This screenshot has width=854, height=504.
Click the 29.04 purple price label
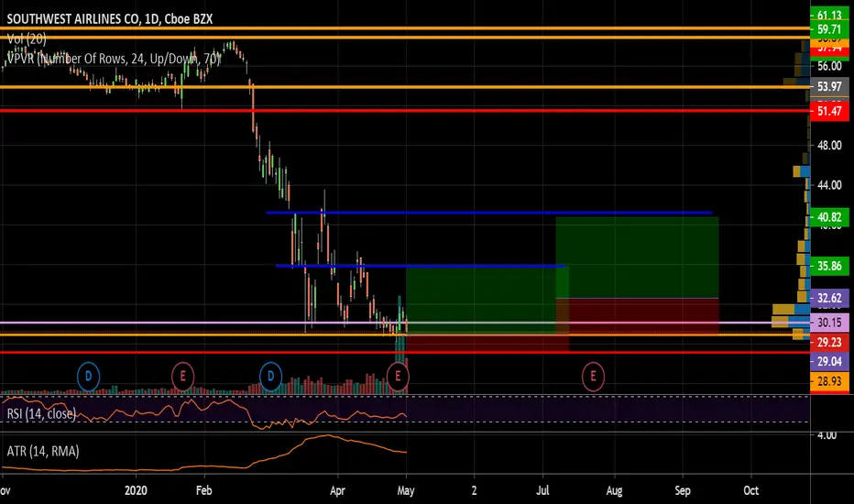tap(829, 361)
